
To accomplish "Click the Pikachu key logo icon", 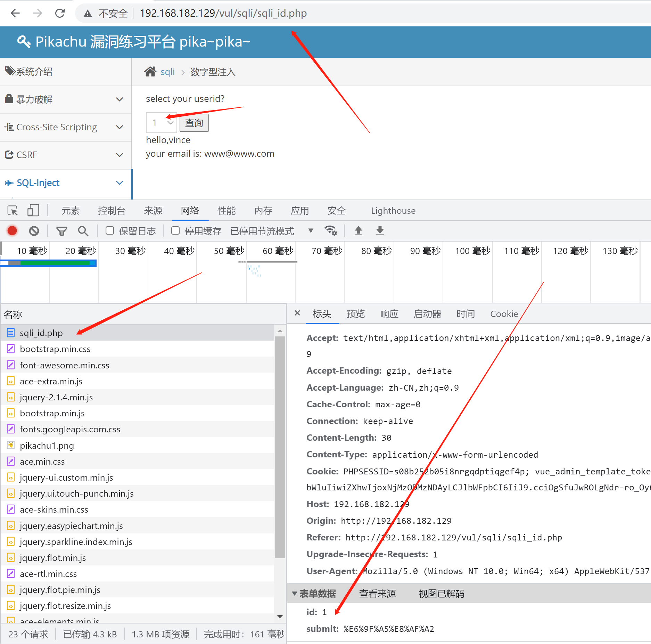I will point(24,42).
